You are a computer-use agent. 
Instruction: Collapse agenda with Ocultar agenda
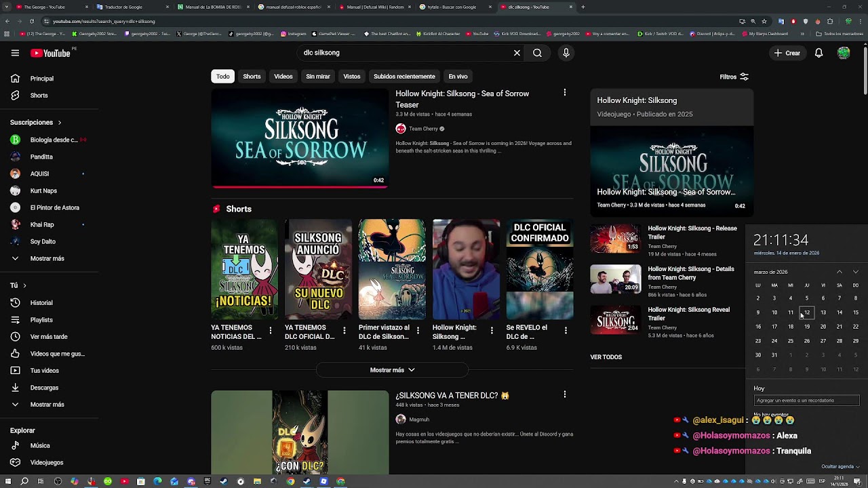(840, 466)
